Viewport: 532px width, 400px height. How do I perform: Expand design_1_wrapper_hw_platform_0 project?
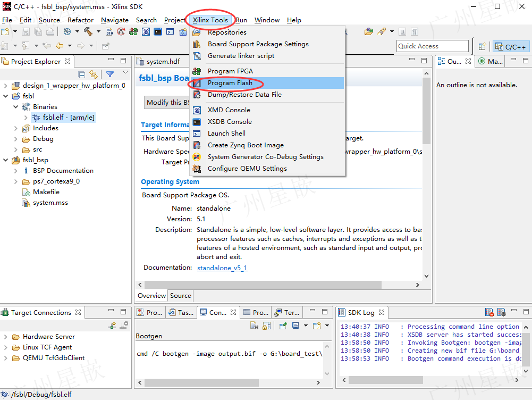click(5, 86)
